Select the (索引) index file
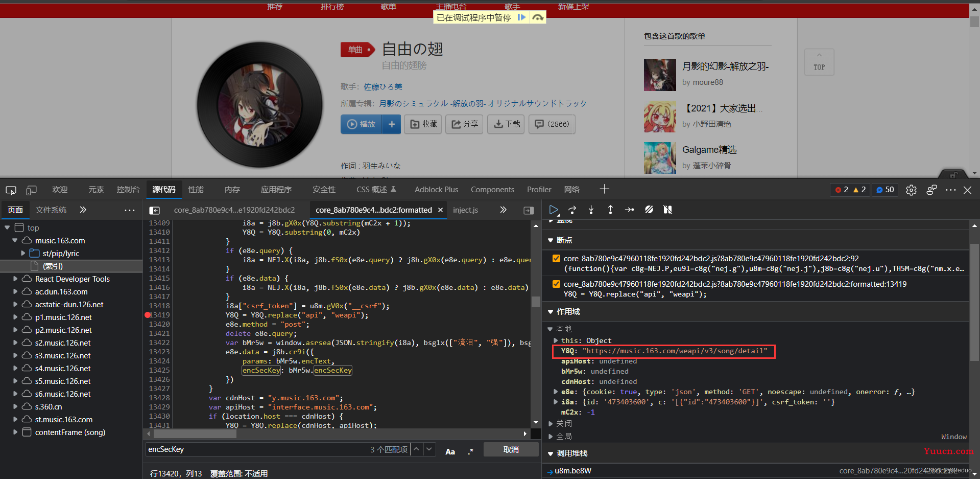The height and width of the screenshot is (479, 980). pyautogui.click(x=53, y=266)
